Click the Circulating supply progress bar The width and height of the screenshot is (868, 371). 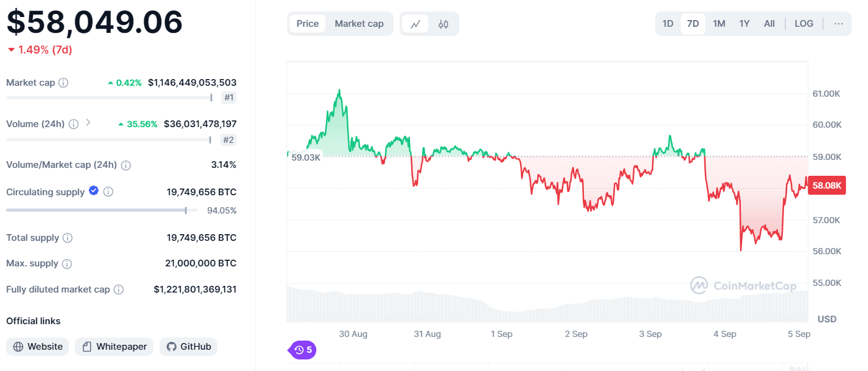(102, 210)
